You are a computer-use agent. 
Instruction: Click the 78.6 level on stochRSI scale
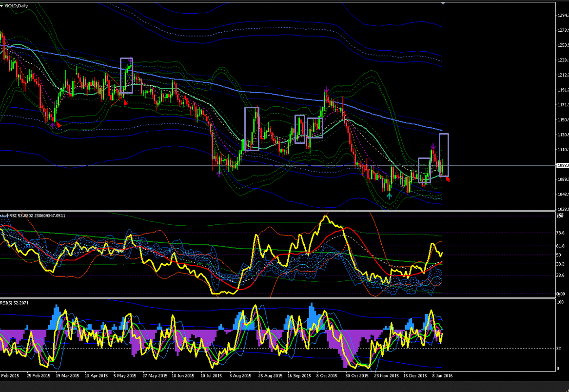pyautogui.click(x=561, y=233)
